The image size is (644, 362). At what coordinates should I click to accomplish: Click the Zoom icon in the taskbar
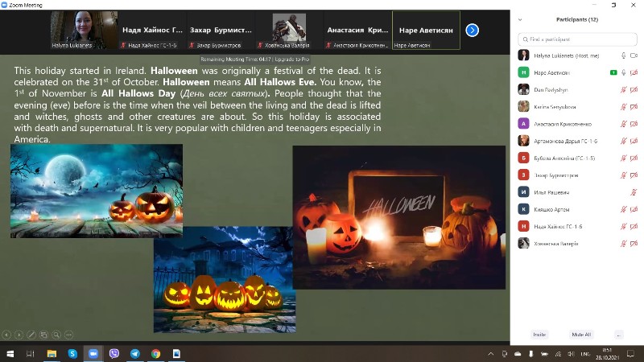[93, 353]
